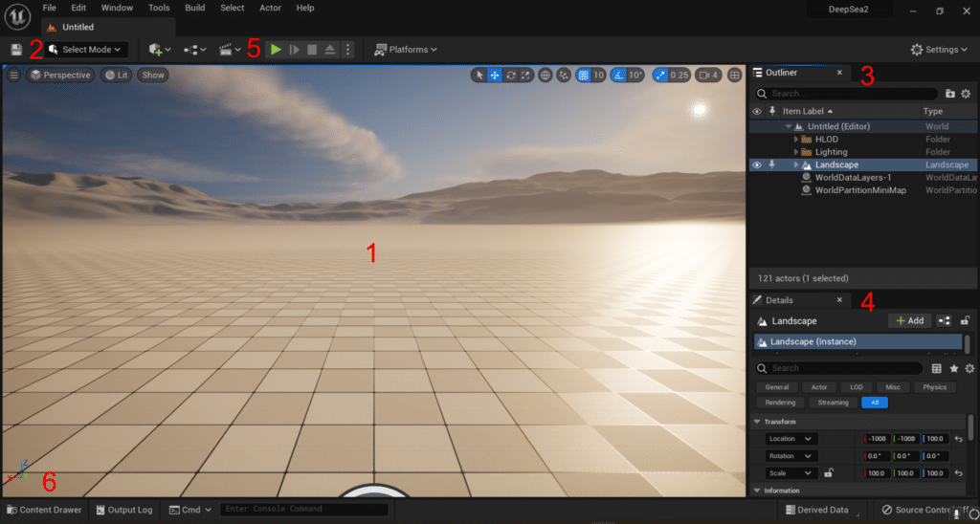Select the rotate gizmo tool in viewport
This screenshot has width=980, height=524.
point(510,75)
